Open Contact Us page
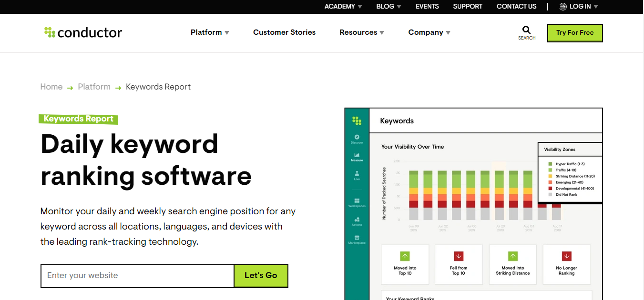The width and height of the screenshot is (644, 300). click(516, 6)
